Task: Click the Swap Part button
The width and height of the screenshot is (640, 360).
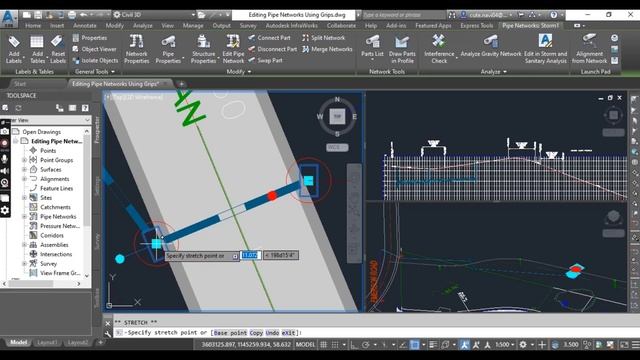Action: [x=265, y=60]
